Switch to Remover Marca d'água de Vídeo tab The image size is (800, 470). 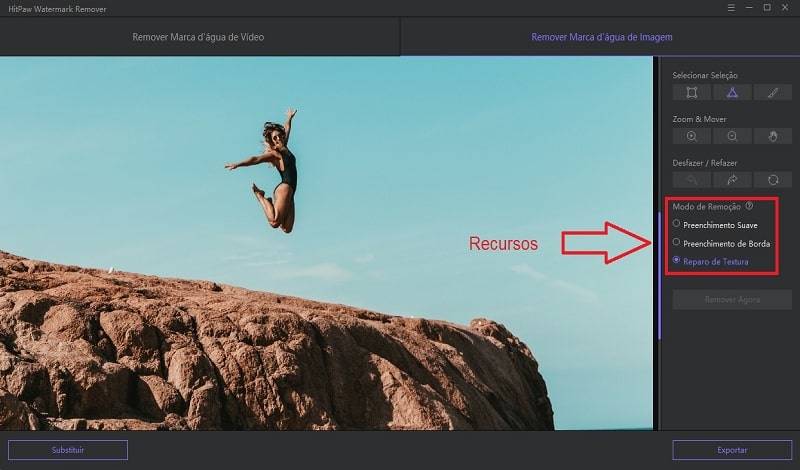[x=198, y=37]
